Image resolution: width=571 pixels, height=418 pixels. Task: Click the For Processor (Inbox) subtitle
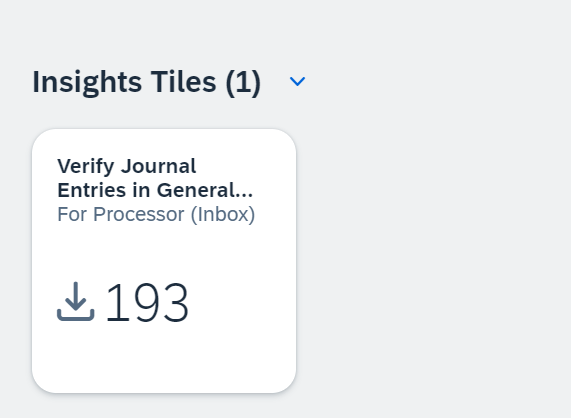(x=156, y=214)
